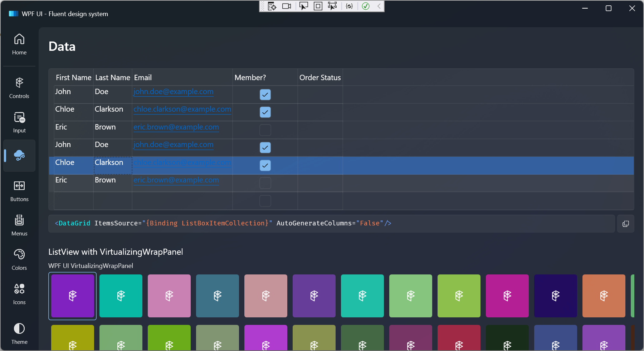
Task: Sort the grid by Order Status column header
Action: click(x=320, y=77)
